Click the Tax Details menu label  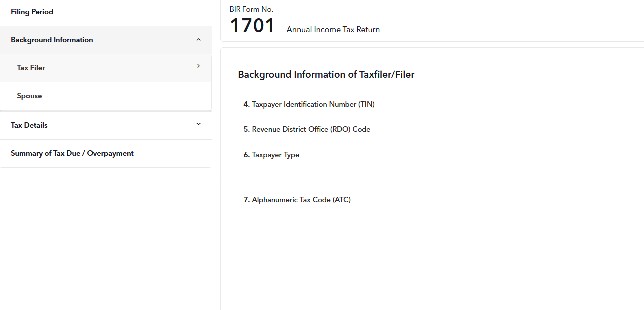tap(29, 125)
